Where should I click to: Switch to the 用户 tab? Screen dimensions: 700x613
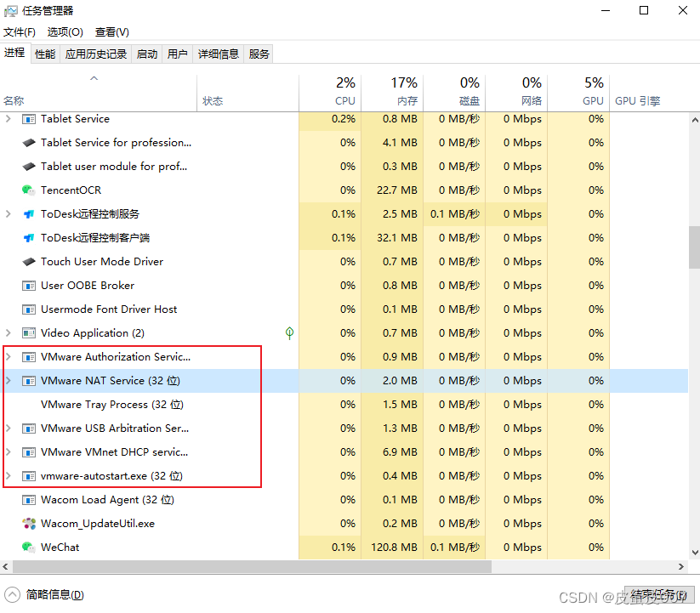click(x=177, y=54)
